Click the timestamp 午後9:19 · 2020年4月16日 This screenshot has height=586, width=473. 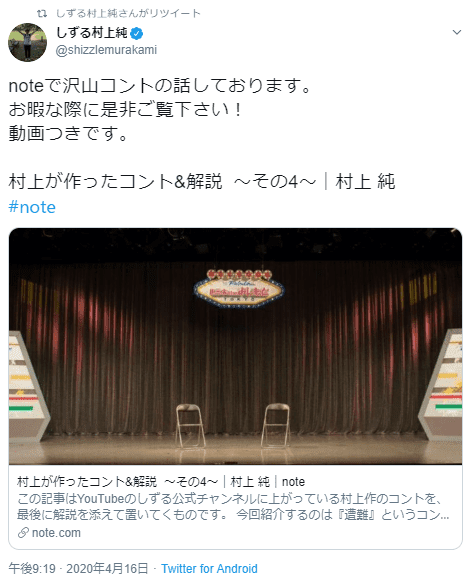(78, 569)
